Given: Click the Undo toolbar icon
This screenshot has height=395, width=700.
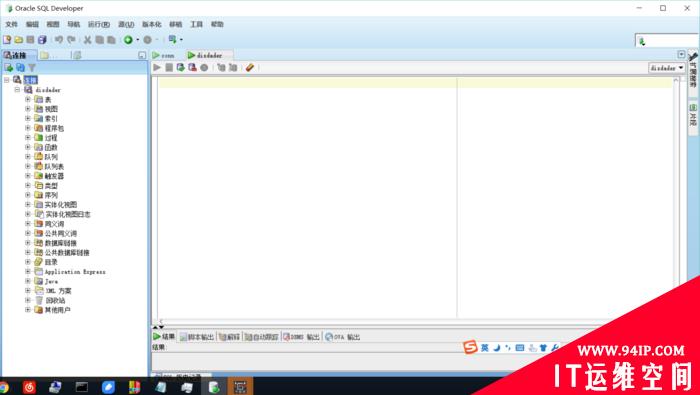Looking at the screenshot, I should (59, 40).
